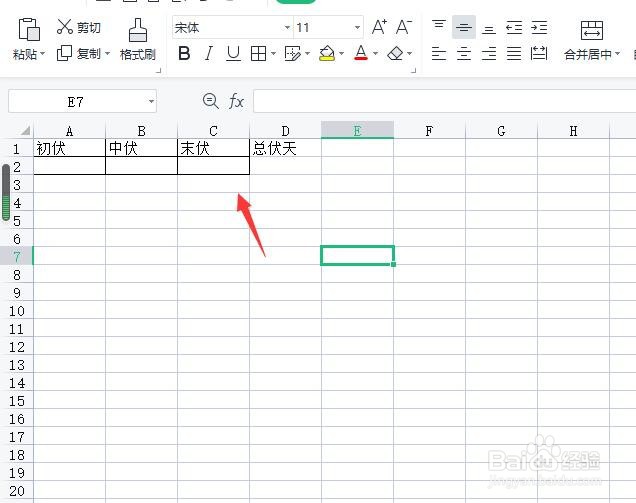
Task: Select column B header
Action: 141,131
